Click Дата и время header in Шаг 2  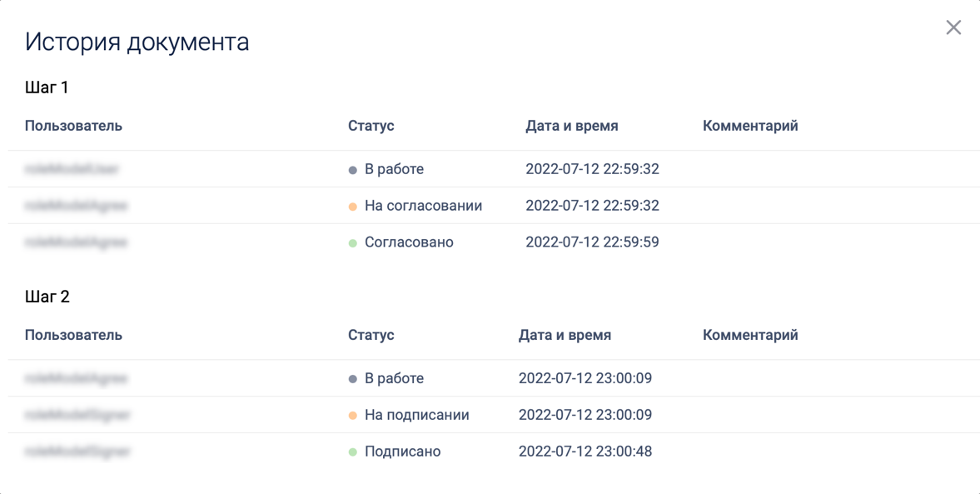click(x=565, y=335)
